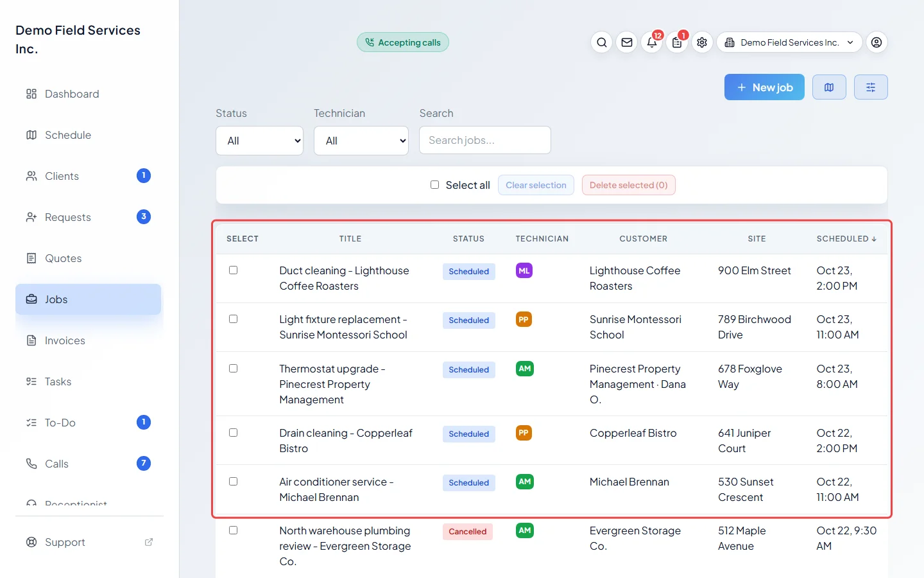This screenshot has width=924, height=578.
Task: Select the Duct cleaning job checkbox
Action: [234, 270]
